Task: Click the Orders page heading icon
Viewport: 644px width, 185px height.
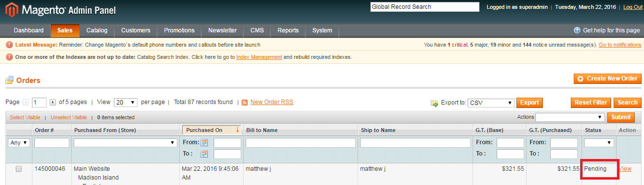Action: (9, 80)
